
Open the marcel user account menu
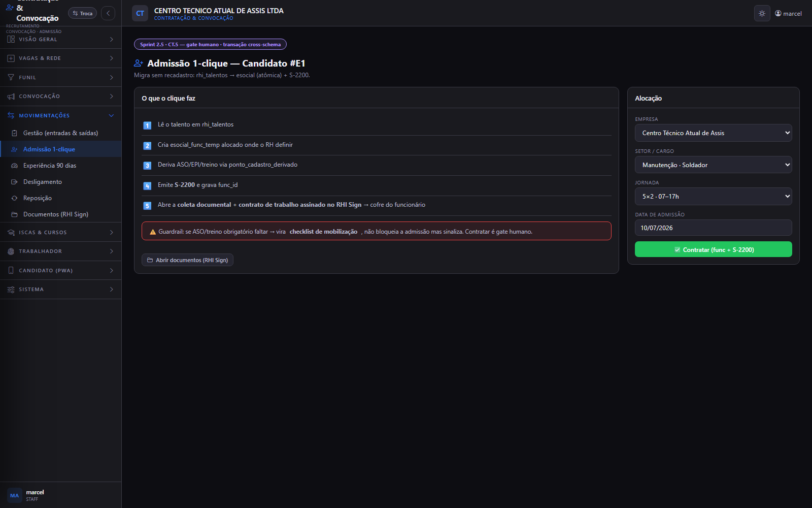tap(788, 14)
